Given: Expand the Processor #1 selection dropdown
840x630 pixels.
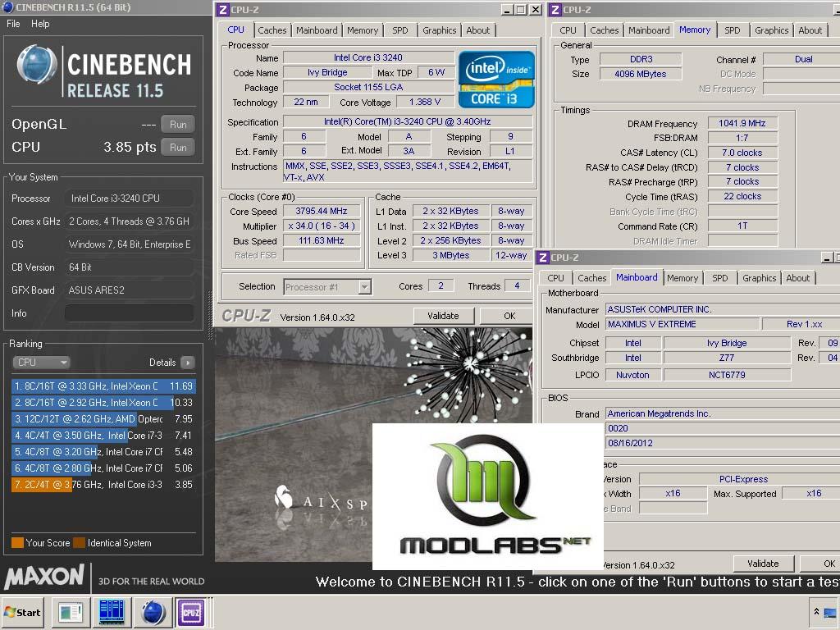Looking at the screenshot, I should pyautogui.click(x=364, y=287).
